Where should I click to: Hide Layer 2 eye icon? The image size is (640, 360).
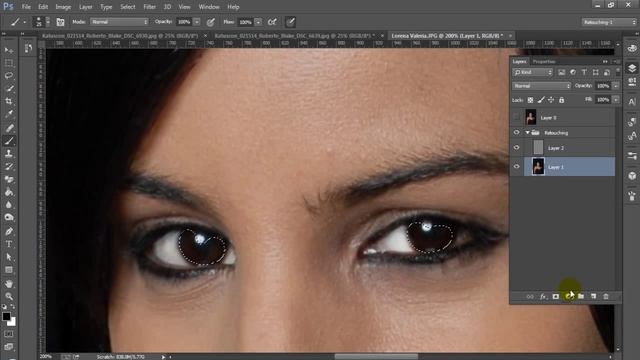(516, 148)
